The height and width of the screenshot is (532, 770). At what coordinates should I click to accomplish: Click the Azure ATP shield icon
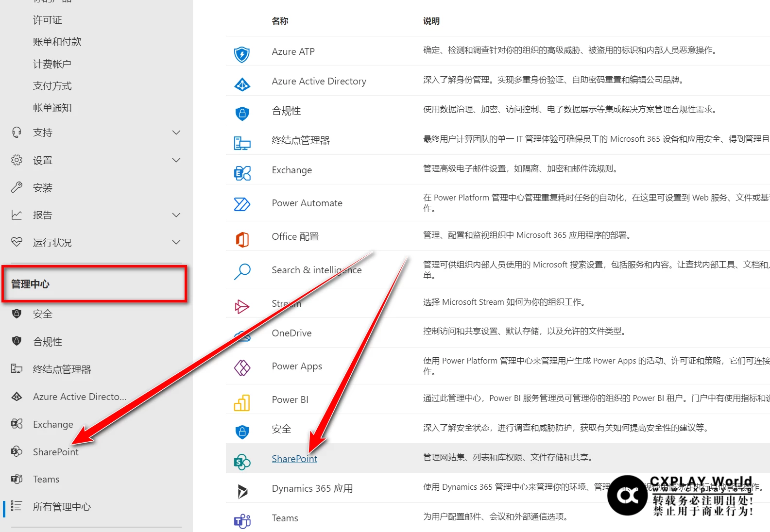pos(242,54)
